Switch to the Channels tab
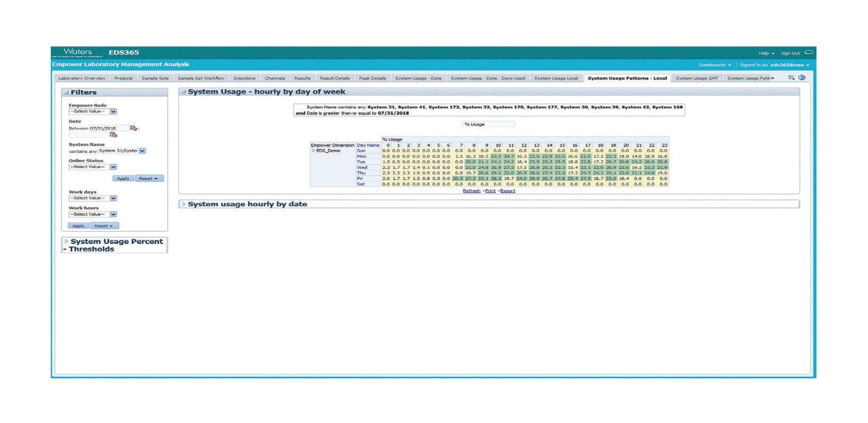 pos(275,78)
